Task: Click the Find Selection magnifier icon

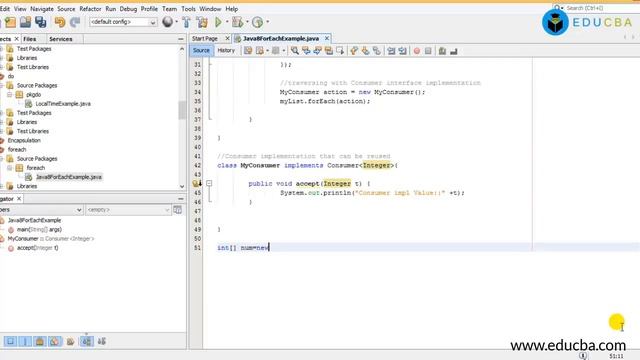Action: [294, 51]
